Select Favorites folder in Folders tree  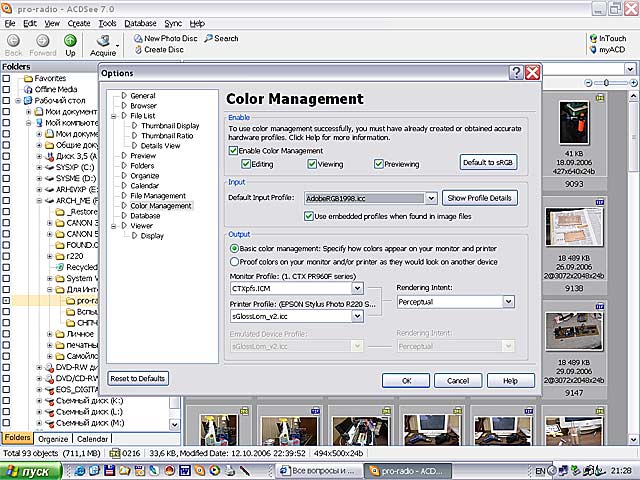point(50,78)
